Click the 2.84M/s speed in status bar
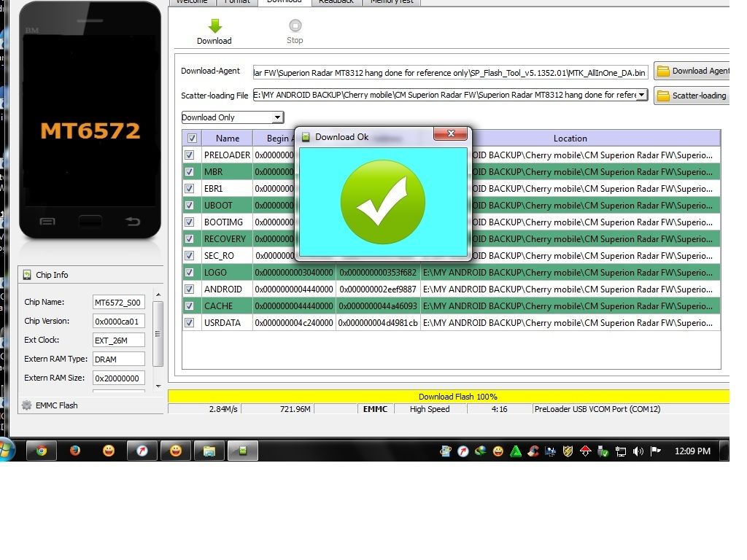Viewport: 747px width, 560px height. coord(223,409)
